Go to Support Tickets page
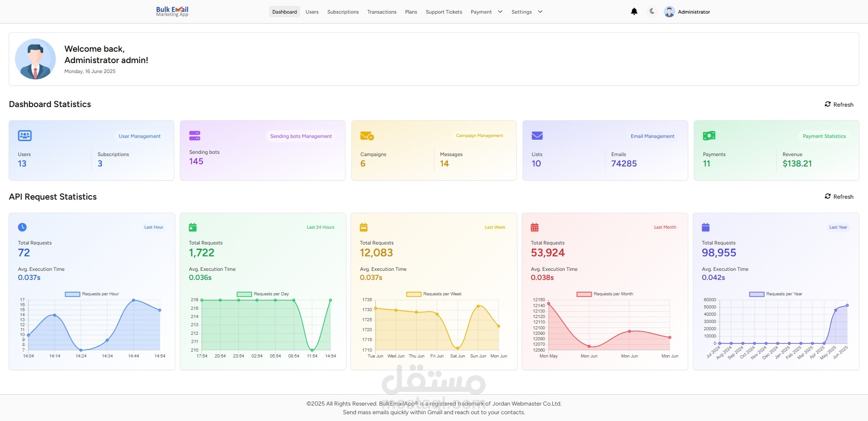Screen dimensions: 868x421 (444, 12)
